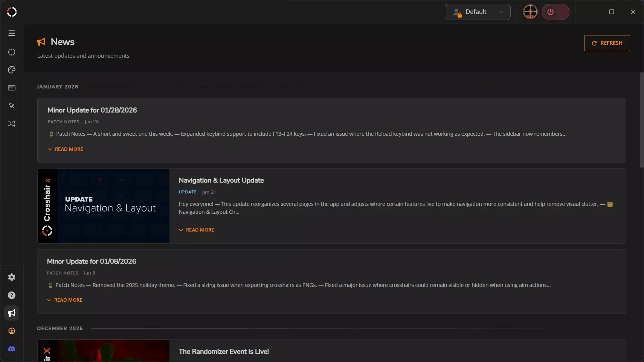Open the Randomizer Event red thumbnail

(x=104, y=351)
